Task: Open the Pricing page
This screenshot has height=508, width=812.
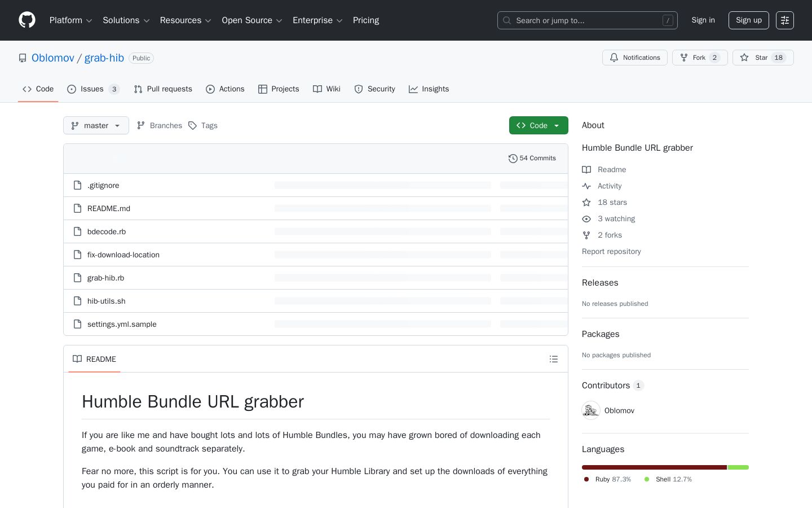Action: (366, 20)
